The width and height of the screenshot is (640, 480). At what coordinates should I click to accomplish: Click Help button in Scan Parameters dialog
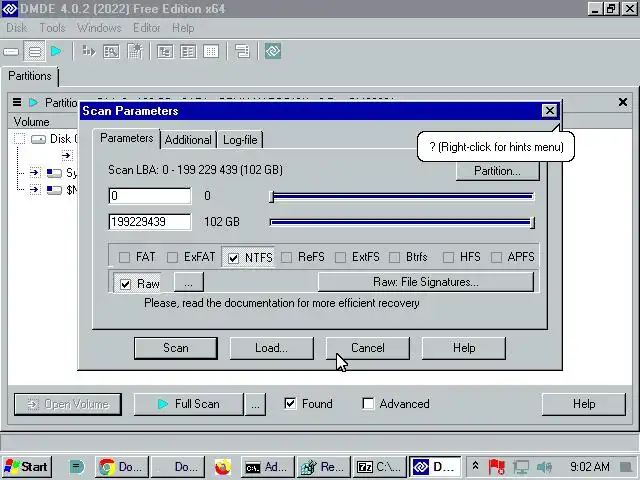[x=464, y=348]
